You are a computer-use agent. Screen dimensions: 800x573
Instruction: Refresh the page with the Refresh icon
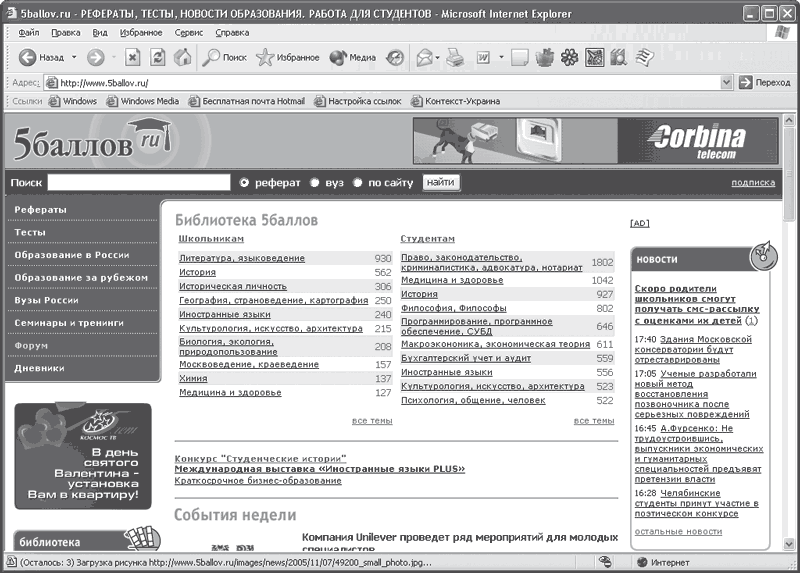tap(157, 58)
